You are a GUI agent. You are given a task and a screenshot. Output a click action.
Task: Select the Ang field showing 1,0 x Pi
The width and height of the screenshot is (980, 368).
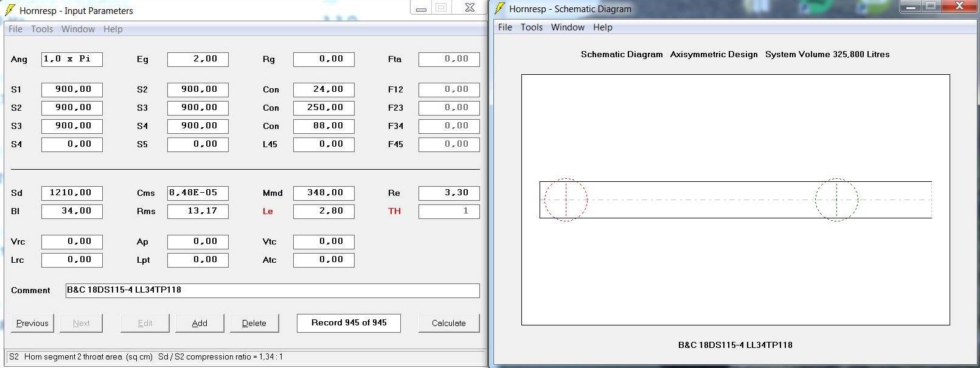72,59
